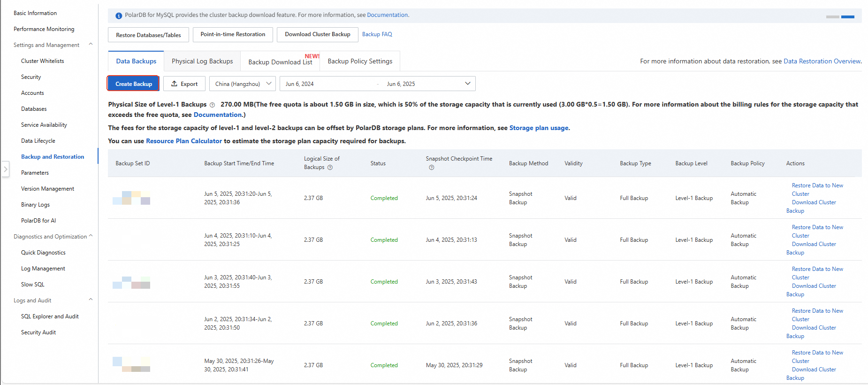Open SQL Explorer and Audit
Screen dimensions: 868x385
tap(50, 316)
